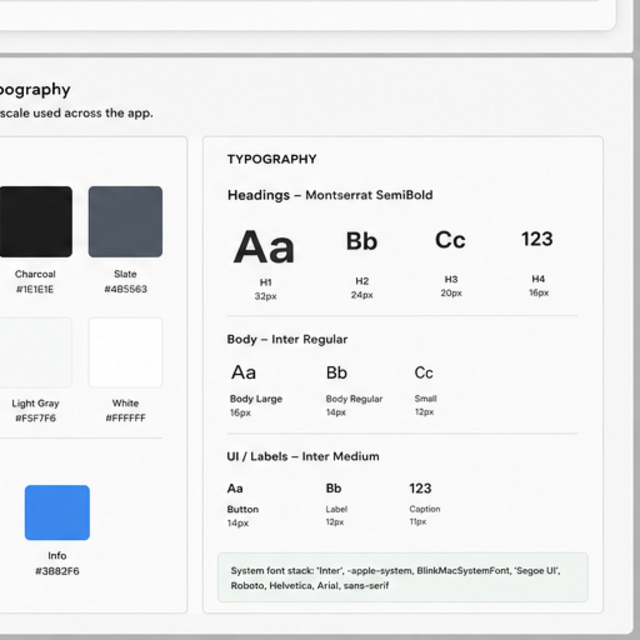
Task: Click the Slate color name
Action: pos(125,274)
